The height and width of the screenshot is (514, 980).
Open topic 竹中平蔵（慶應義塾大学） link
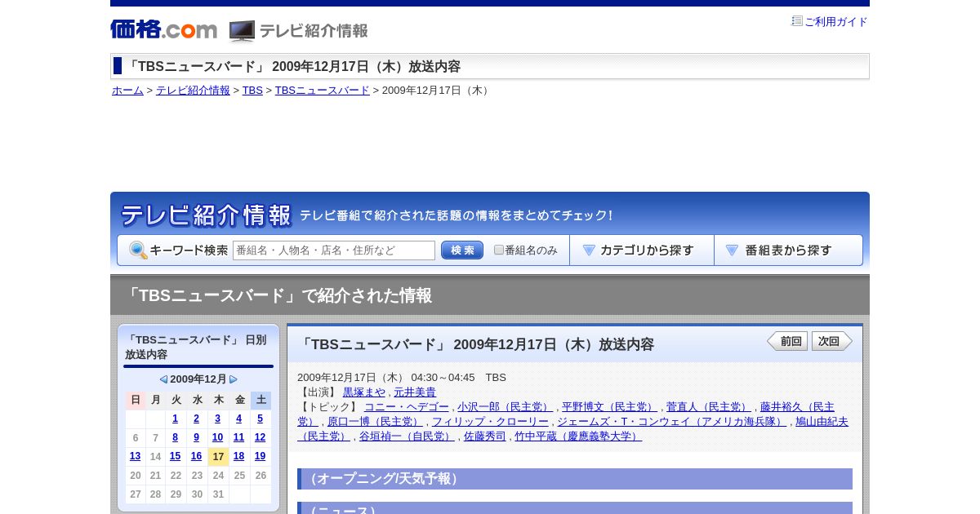pos(578,436)
